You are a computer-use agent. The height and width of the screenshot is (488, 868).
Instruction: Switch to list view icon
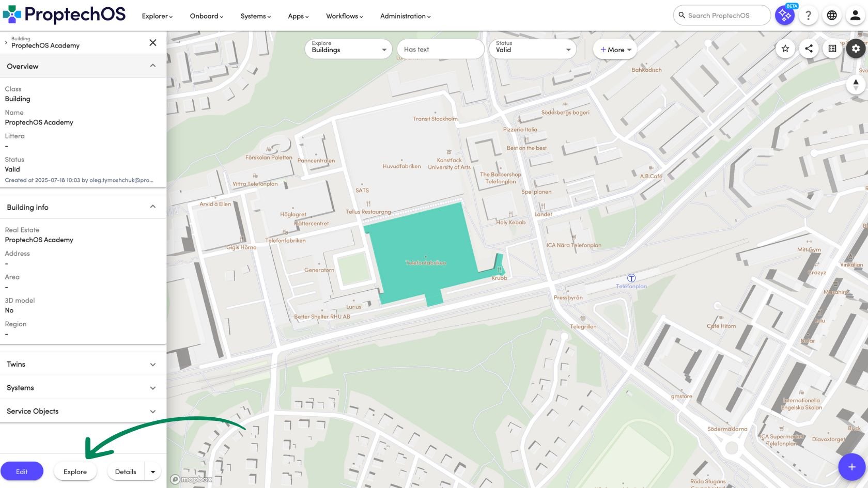pyautogui.click(x=832, y=49)
